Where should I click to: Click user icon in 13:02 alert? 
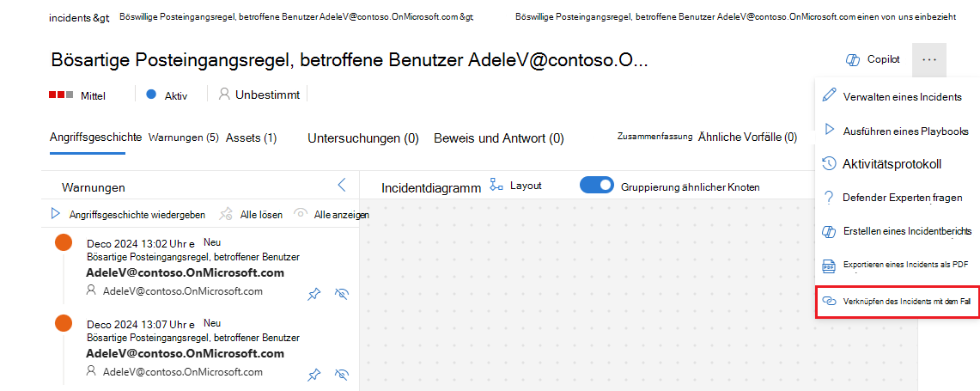click(92, 290)
